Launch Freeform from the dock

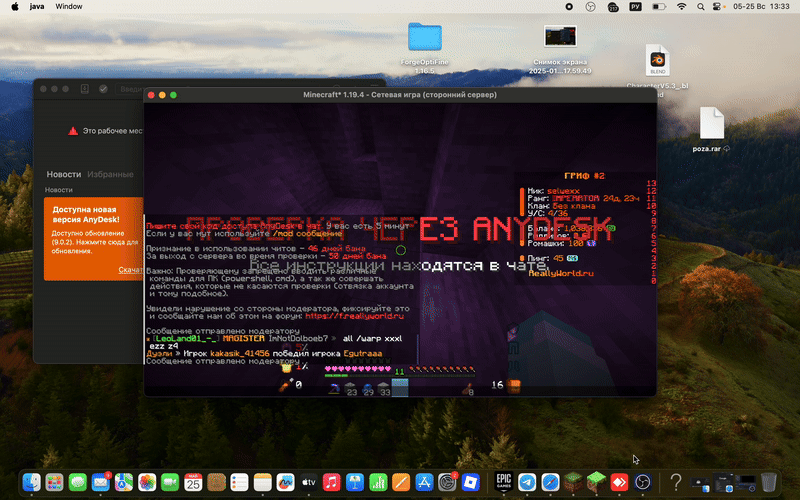click(285, 482)
